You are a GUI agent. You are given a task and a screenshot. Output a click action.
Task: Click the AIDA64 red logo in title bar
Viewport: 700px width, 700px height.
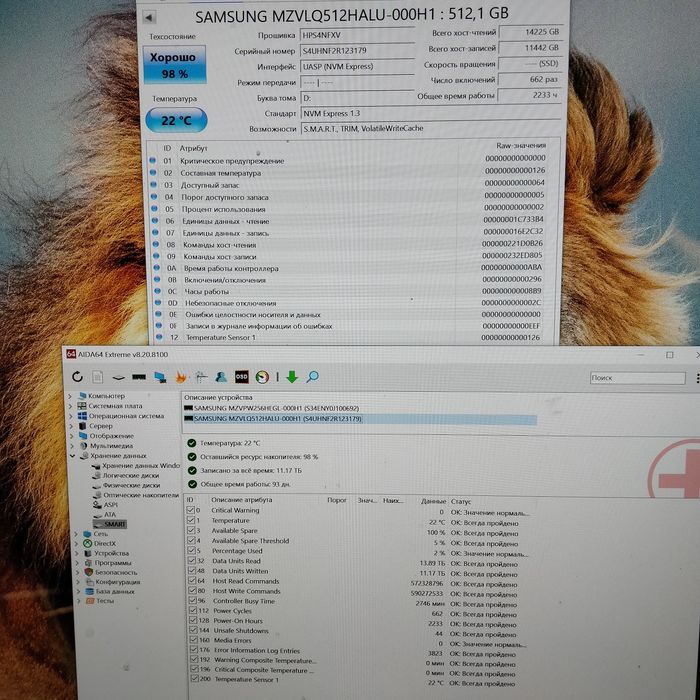click(71, 354)
